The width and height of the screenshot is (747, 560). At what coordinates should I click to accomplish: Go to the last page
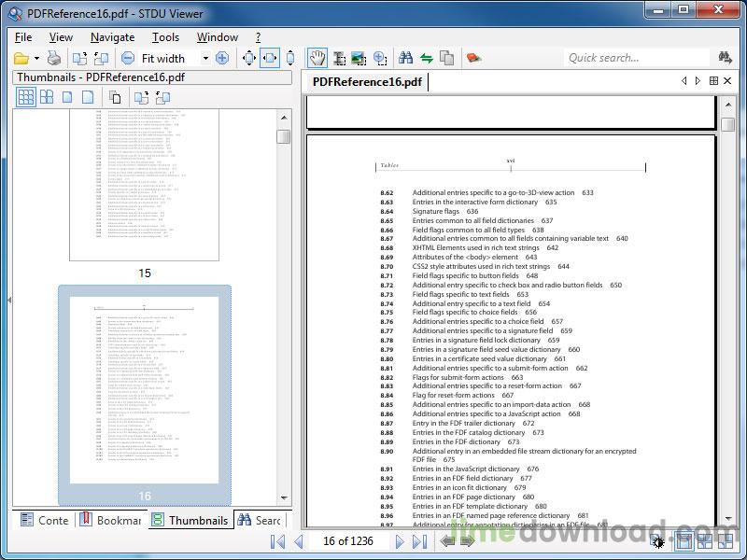(x=419, y=541)
